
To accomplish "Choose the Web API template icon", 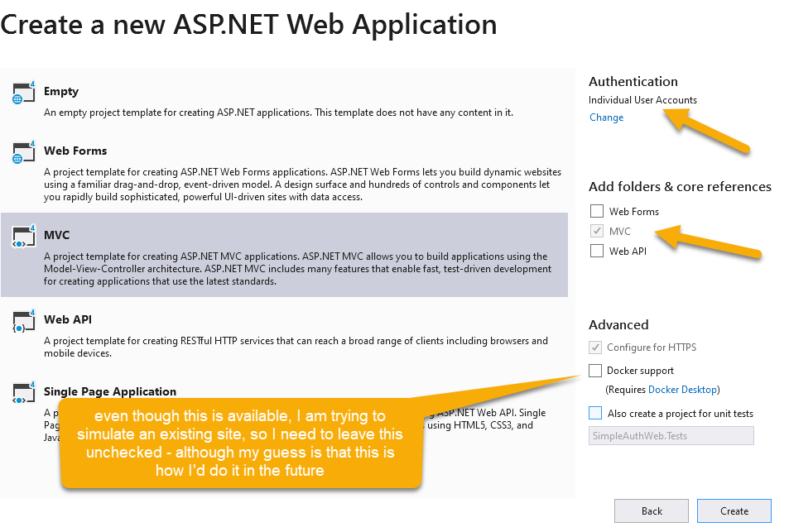I will (24, 321).
